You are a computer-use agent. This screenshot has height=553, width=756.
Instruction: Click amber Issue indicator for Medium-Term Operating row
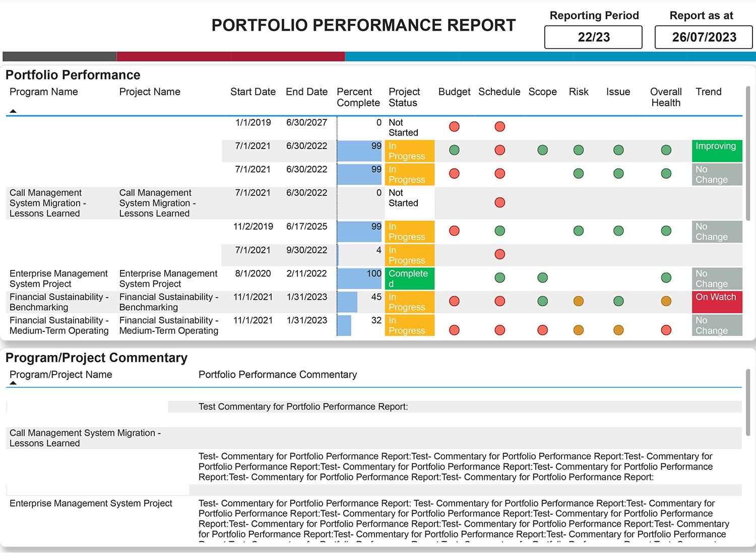[618, 330]
